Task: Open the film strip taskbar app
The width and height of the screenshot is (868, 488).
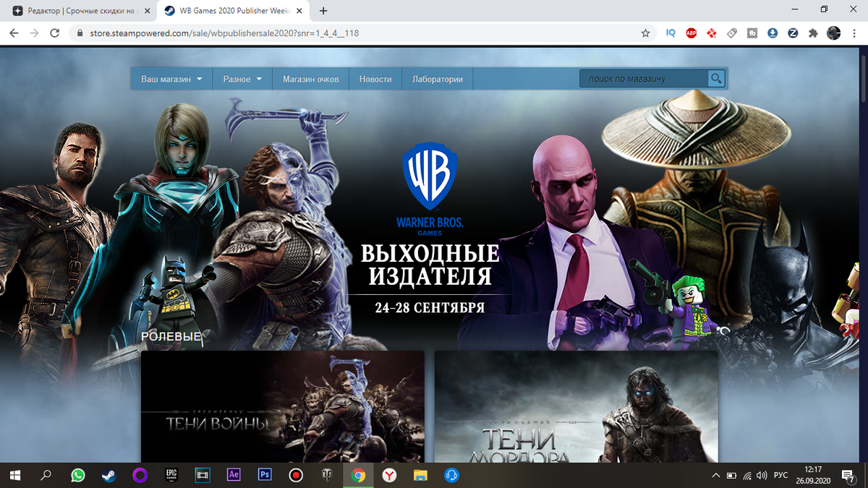Action: point(203,475)
